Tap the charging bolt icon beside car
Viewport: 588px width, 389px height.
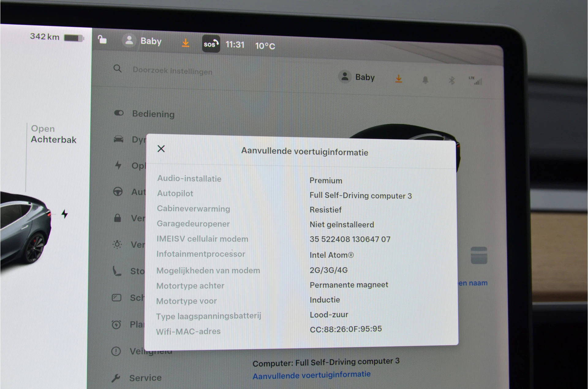pos(65,214)
